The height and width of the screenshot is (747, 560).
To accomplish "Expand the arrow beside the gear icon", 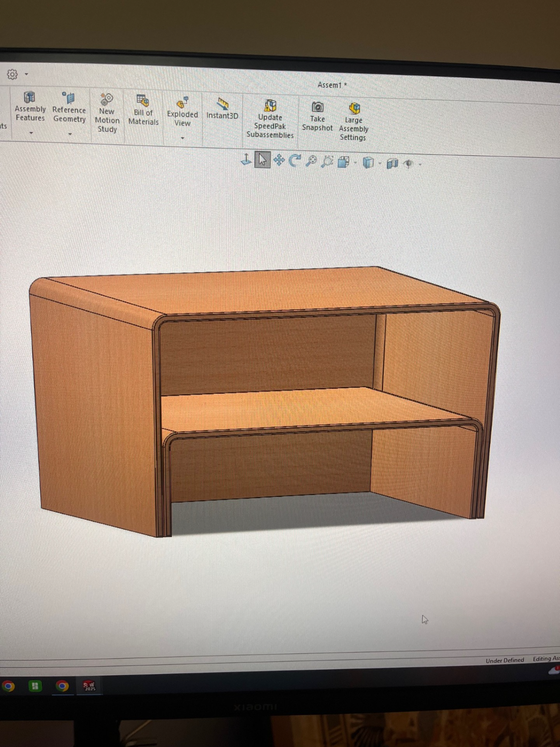I will click(x=26, y=75).
